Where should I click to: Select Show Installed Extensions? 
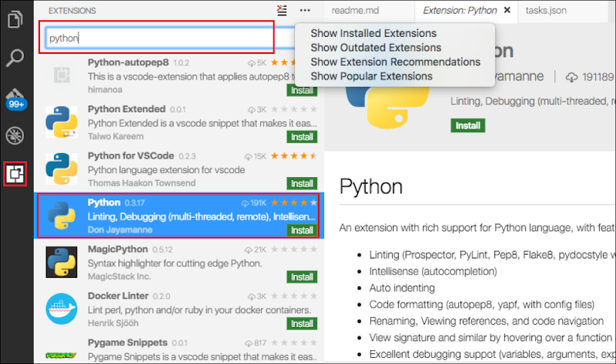point(373,33)
